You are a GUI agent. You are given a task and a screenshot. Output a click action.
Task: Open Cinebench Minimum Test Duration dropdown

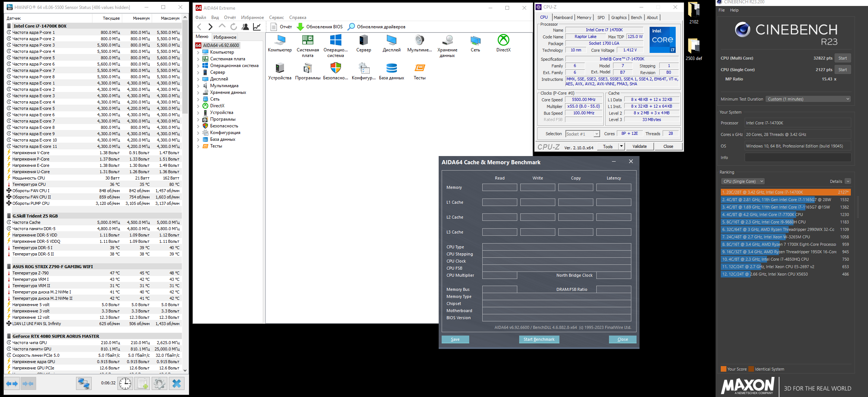(x=808, y=99)
